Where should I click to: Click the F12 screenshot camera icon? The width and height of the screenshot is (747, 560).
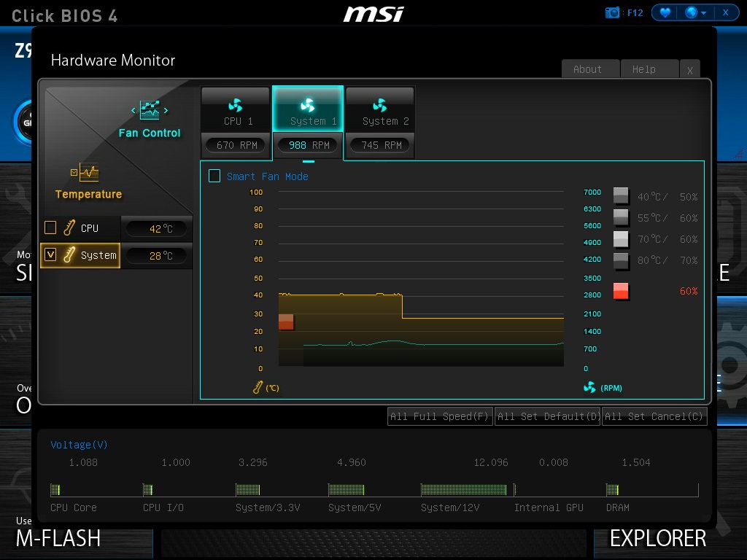pyautogui.click(x=612, y=12)
